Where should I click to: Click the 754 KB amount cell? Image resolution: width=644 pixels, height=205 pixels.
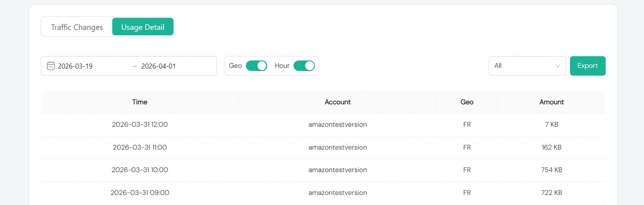(551, 170)
